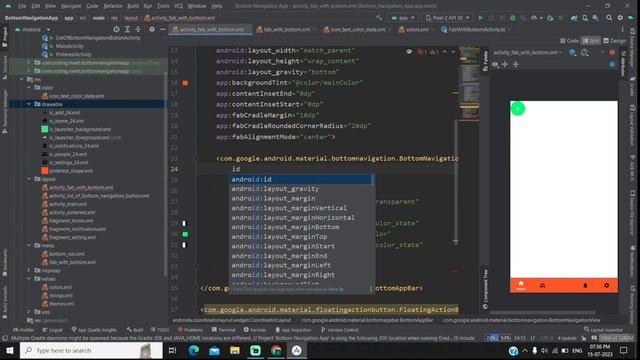Click the Make Project hammer icon
Screen dimensions: 640x360
(x=379, y=18)
